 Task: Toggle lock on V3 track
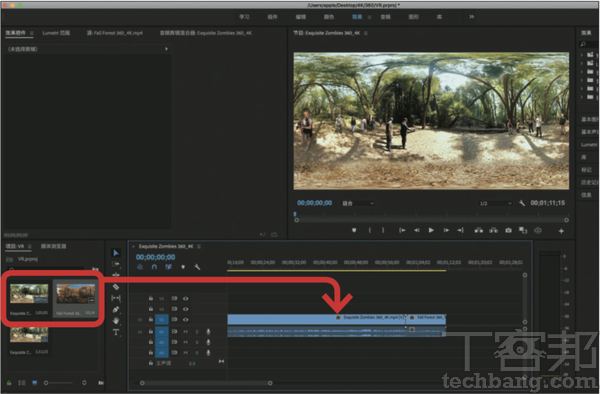pos(151,298)
